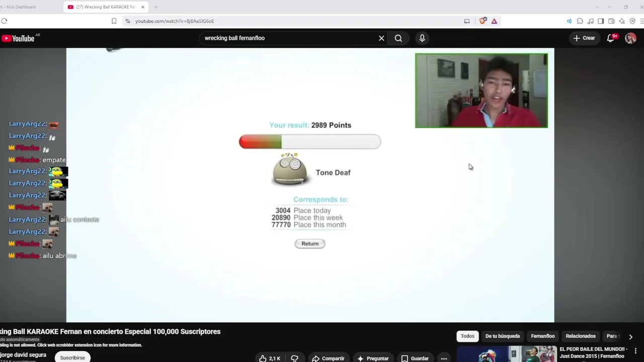Open the EL PEOR BAILE DEL MUNDO thumbnail

tap(507, 354)
